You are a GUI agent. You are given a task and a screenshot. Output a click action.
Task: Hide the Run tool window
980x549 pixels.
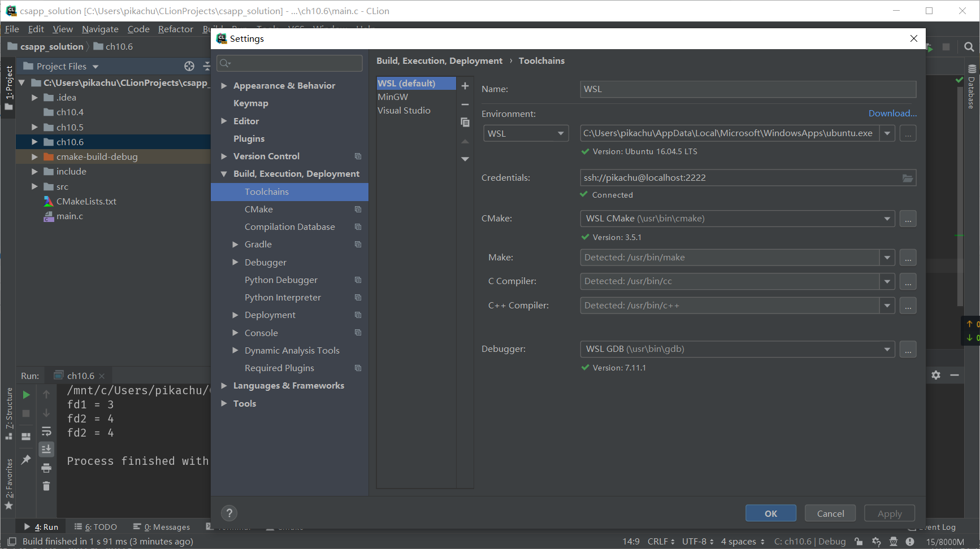[955, 375]
